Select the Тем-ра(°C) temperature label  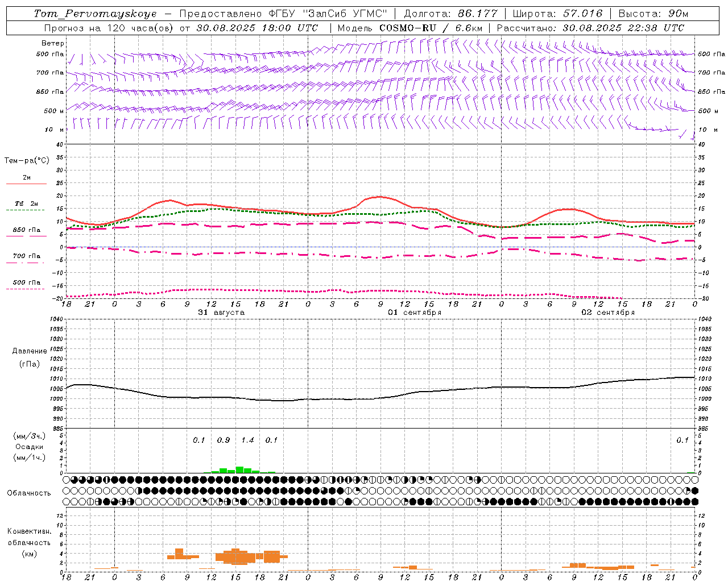click(x=27, y=161)
